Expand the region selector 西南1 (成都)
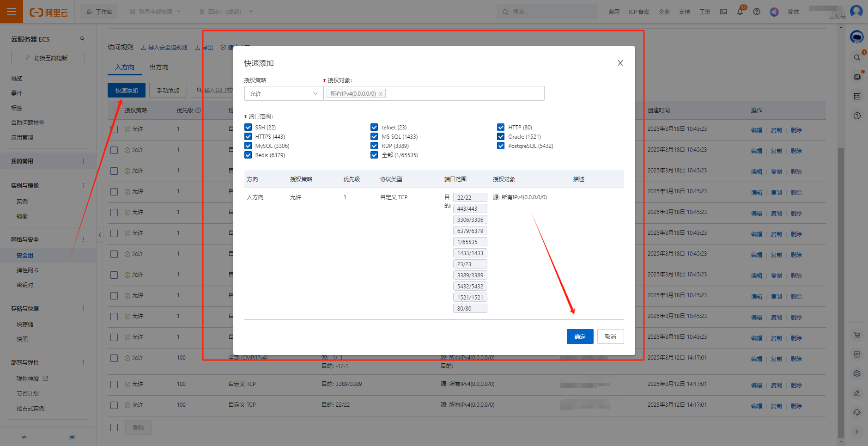The width and height of the screenshot is (868, 446). (225, 12)
